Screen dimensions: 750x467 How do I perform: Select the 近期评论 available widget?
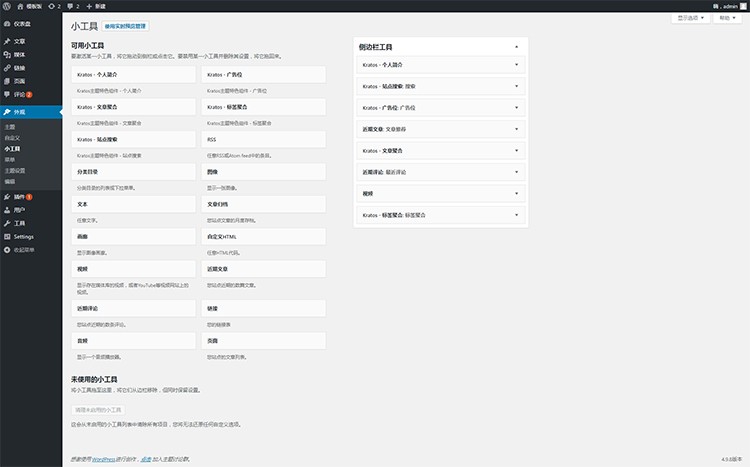pyautogui.click(x=133, y=309)
